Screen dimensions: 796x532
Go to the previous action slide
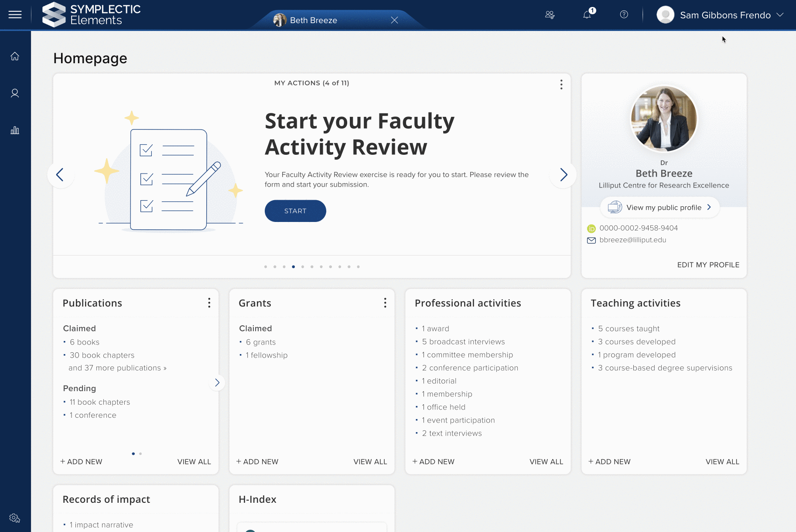pyautogui.click(x=60, y=175)
